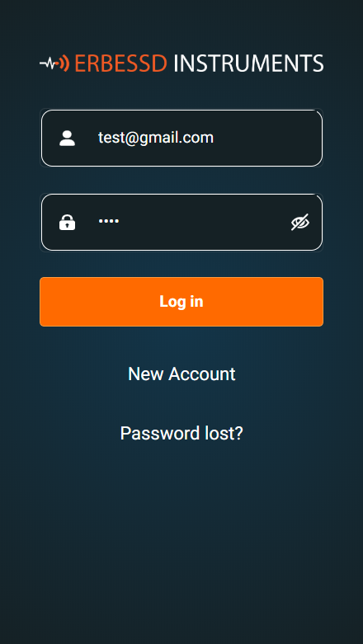Screen dimensions: 363x644
Task: Click the blank area above the ERBESSD logo
Action: (x=181, y=26)
